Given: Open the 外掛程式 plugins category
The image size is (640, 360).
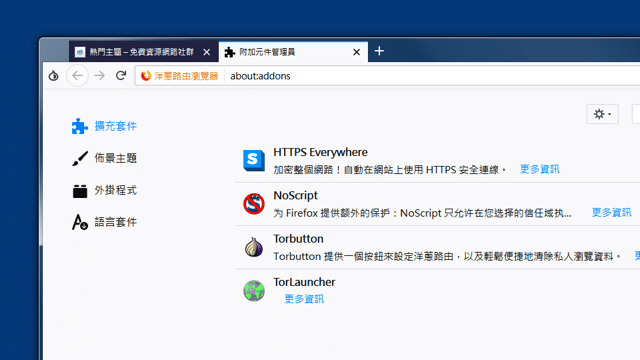Looking at the screenshot, I should (x=104, y=190).
